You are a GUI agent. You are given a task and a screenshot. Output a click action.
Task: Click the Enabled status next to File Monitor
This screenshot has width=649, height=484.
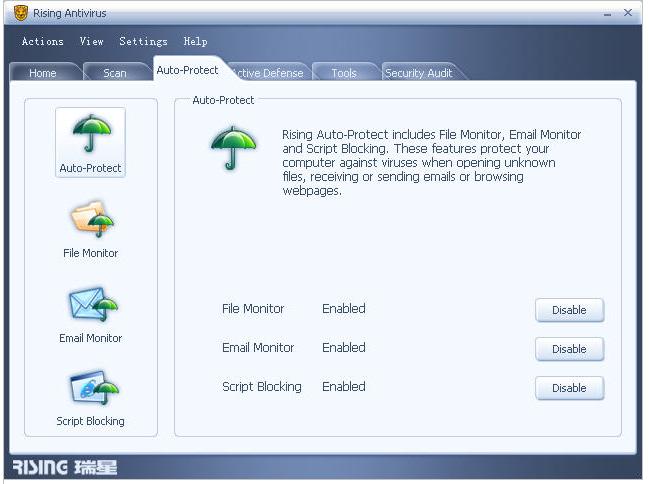click(344, 308)
